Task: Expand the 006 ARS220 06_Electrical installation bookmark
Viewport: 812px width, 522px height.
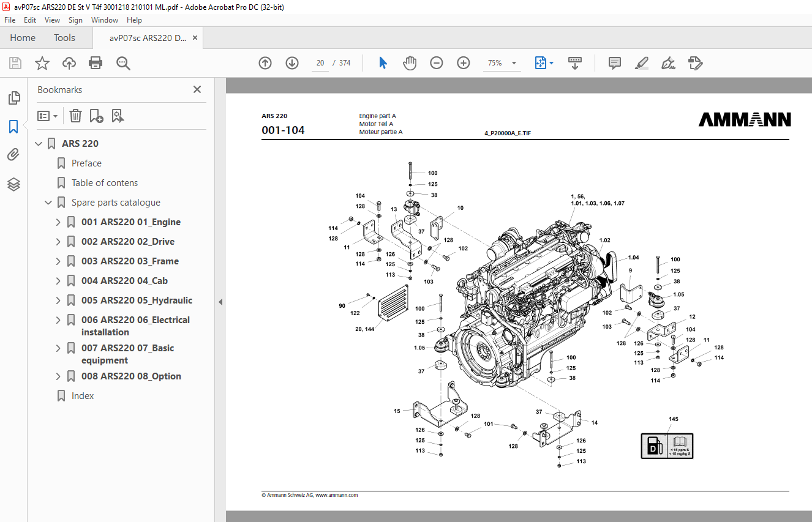Action: 59,320
